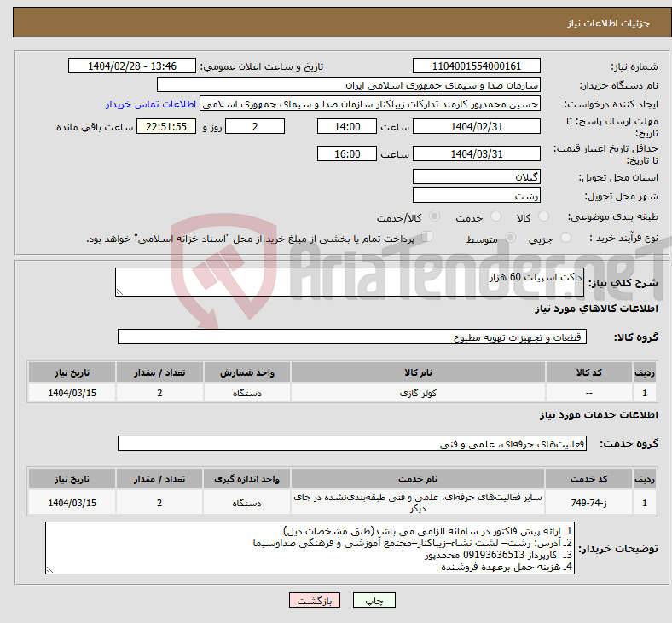Select the خدمت radio button
Image resolution: width=672 pixels, height=623 pixels.
(495, 216)
